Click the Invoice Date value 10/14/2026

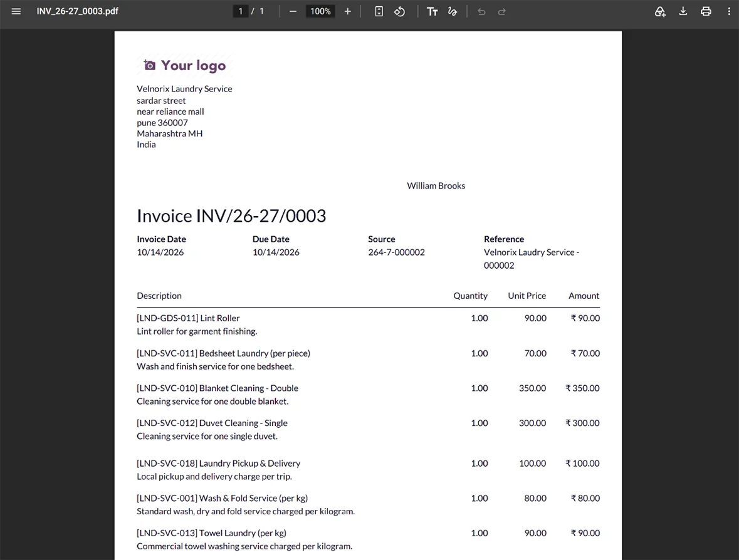tap(160, 252)
